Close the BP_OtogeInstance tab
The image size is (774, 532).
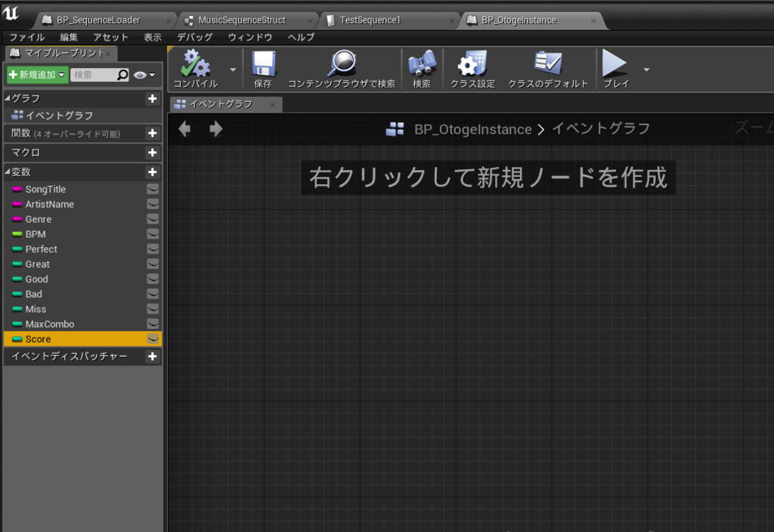593,20
